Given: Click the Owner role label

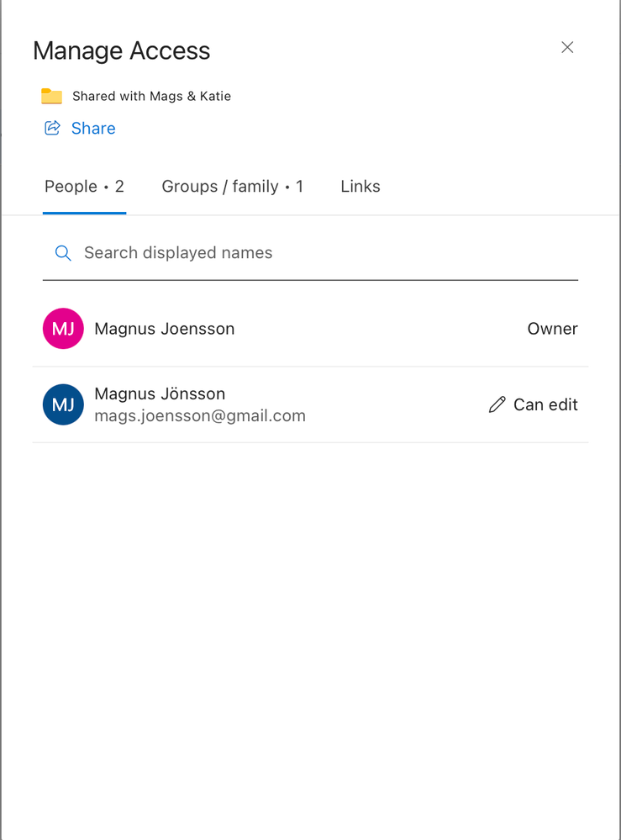Looking at the screenshot, I should 552,329.
